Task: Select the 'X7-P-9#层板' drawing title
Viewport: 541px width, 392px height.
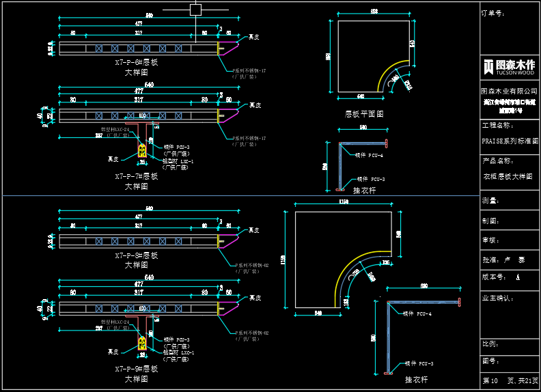Action: coord(137,369)
